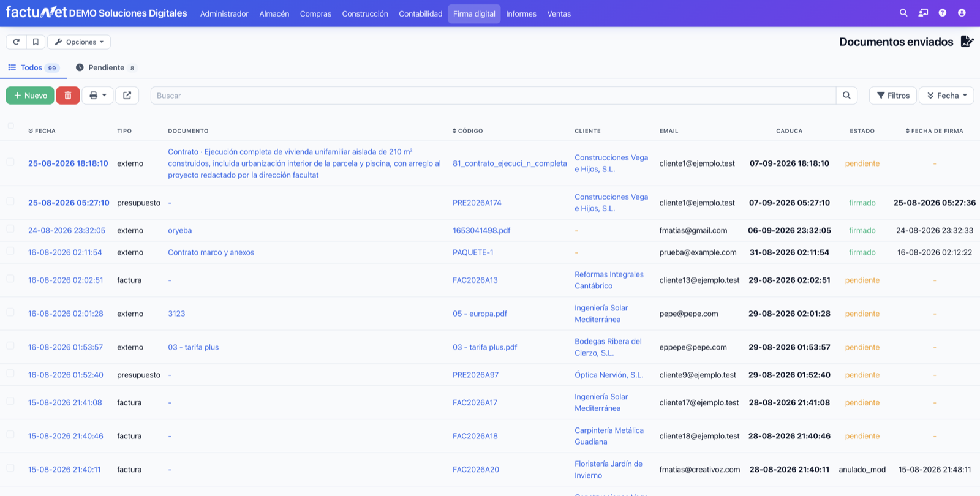This screenshot has width=980, height=496.
Task: Open the 1653041498.pdf link
Action: pyautogui.click(x=481, y=231)
